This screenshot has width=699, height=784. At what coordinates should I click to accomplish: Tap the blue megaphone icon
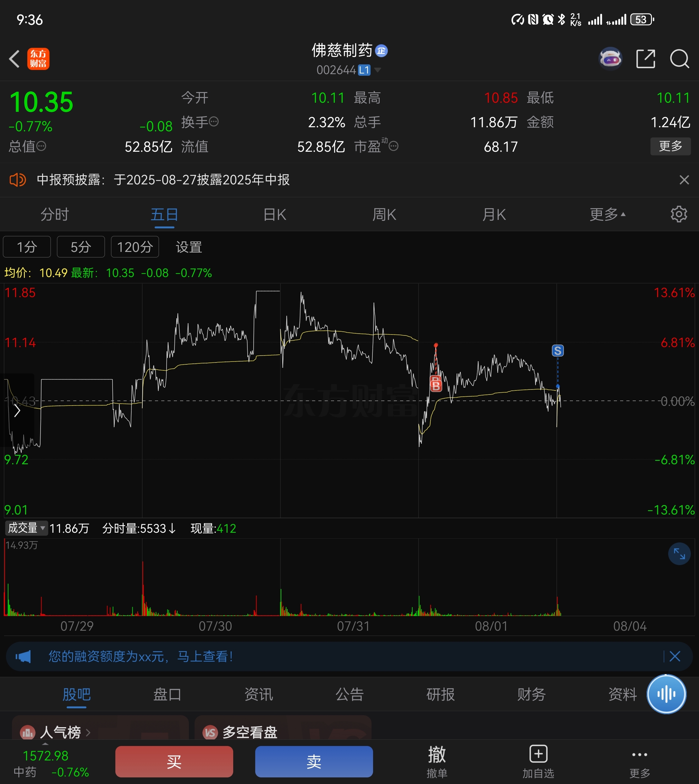[x=23, y=656]
